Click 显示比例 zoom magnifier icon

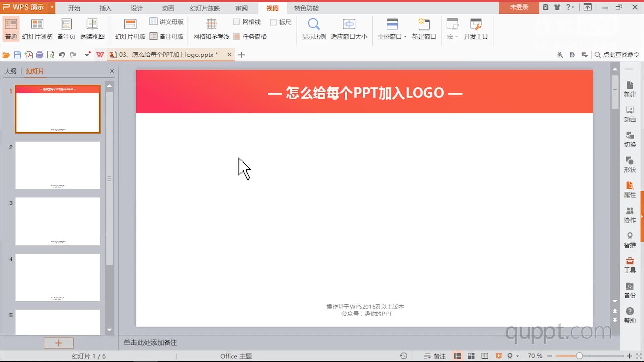pos(314,24)
